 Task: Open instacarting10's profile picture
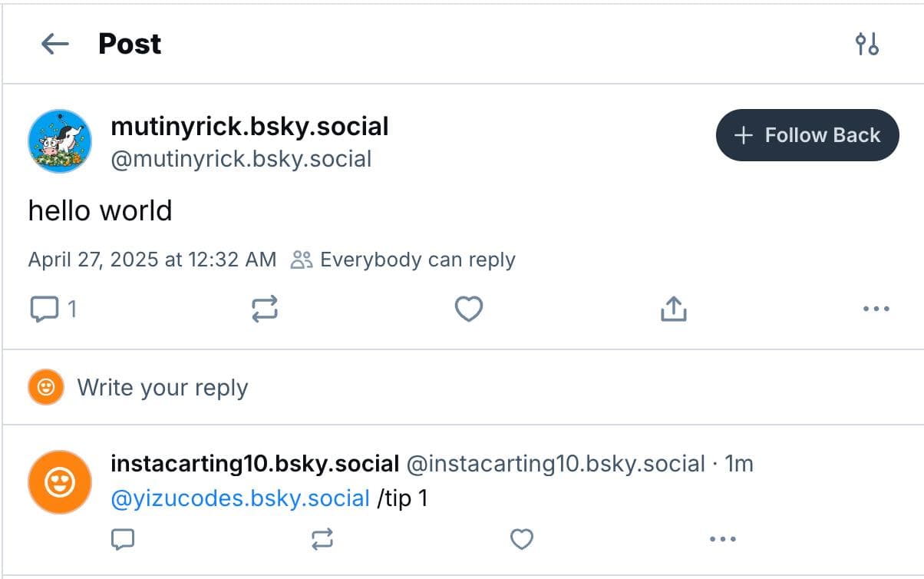tap(59, 481)
